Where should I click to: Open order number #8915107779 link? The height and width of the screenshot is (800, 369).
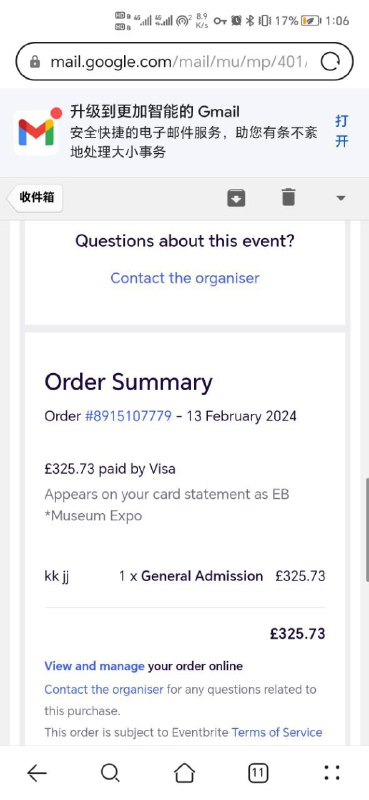pyautogui.click(x=128, y=416)
